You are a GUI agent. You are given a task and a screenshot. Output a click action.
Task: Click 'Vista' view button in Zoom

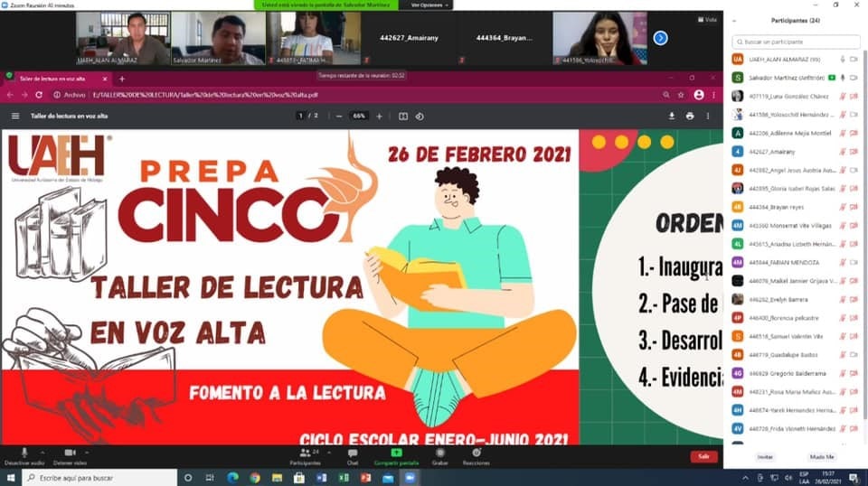coord(707,19)
